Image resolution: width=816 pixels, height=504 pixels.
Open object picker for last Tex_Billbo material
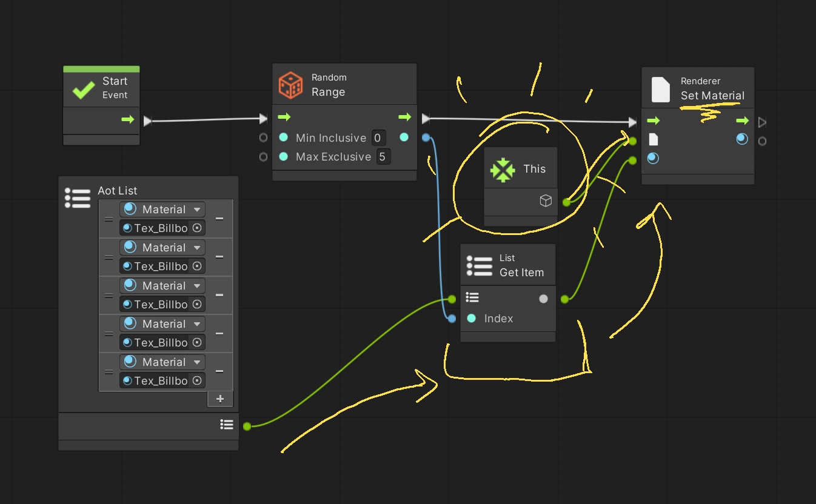(x=196, y=380)
